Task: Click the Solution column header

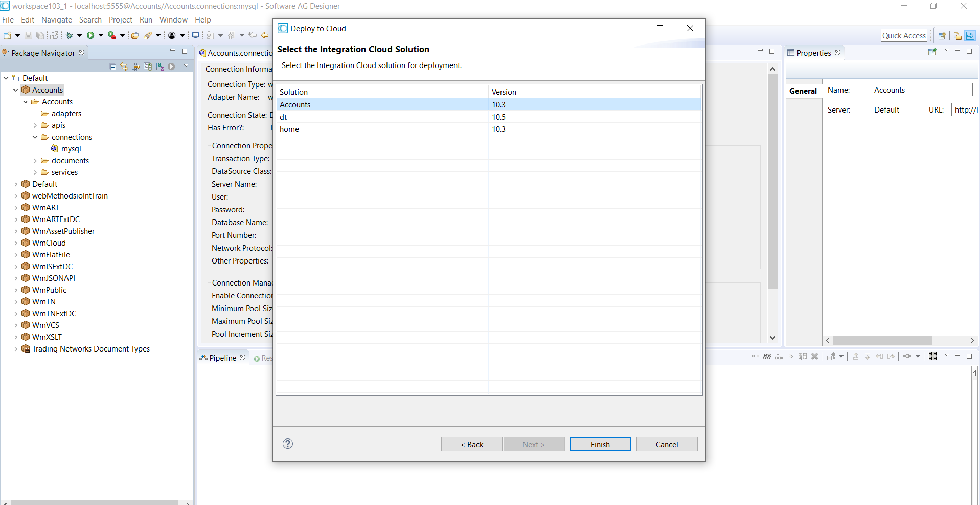Action: click(x=382, y=92)
